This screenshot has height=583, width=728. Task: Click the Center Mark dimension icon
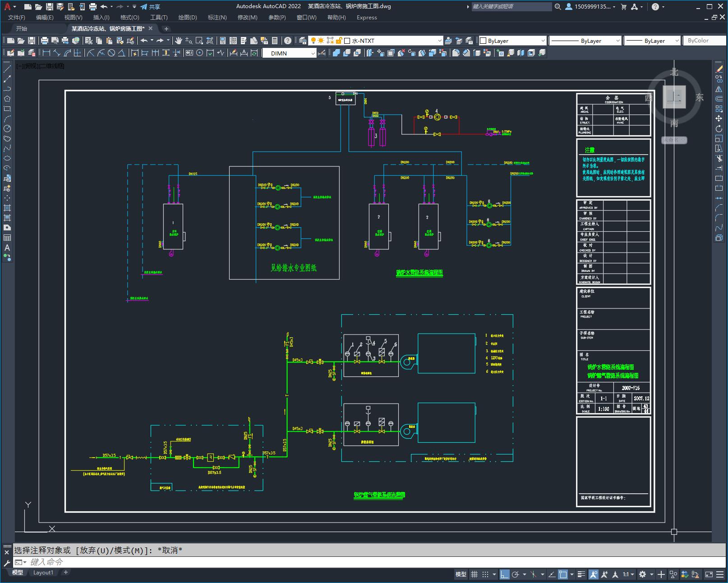(x=199, y=53)
